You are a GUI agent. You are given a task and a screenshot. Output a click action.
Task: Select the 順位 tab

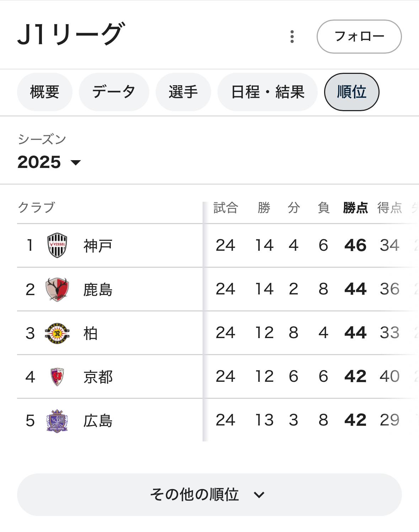[352, 92]
